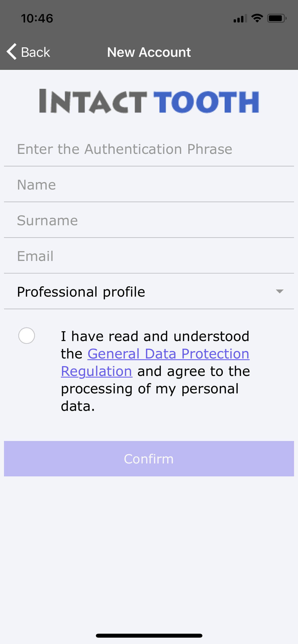
Task: Tap the clock showing 10:46
Action: point(36,18)
